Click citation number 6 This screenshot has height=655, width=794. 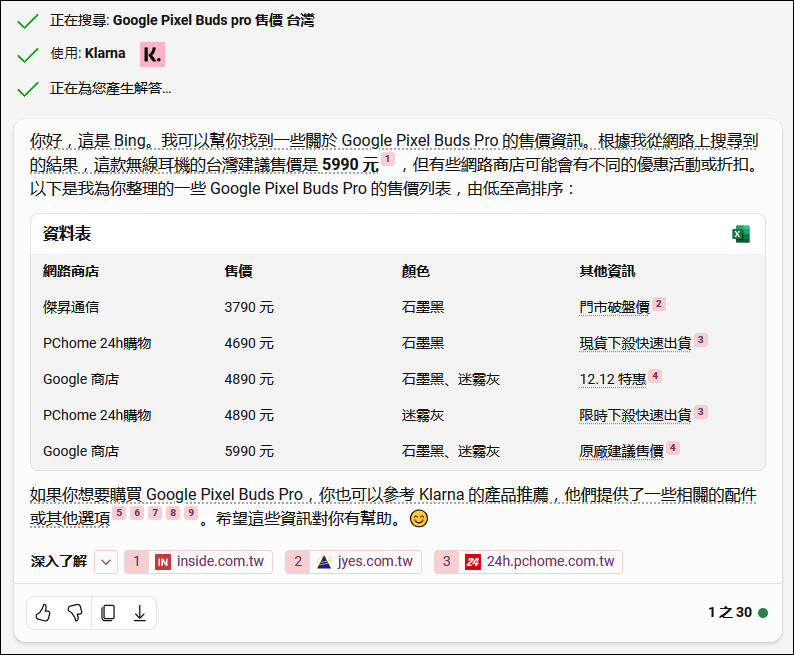coord(137,513)
